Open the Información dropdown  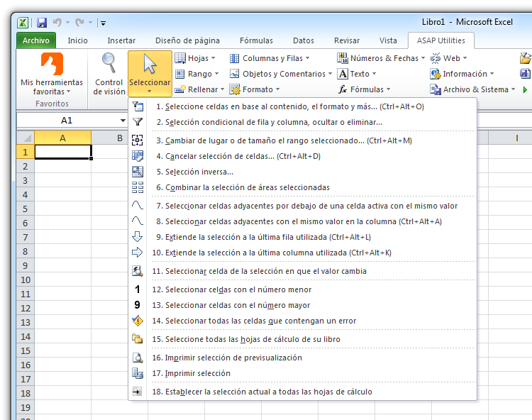462,74
